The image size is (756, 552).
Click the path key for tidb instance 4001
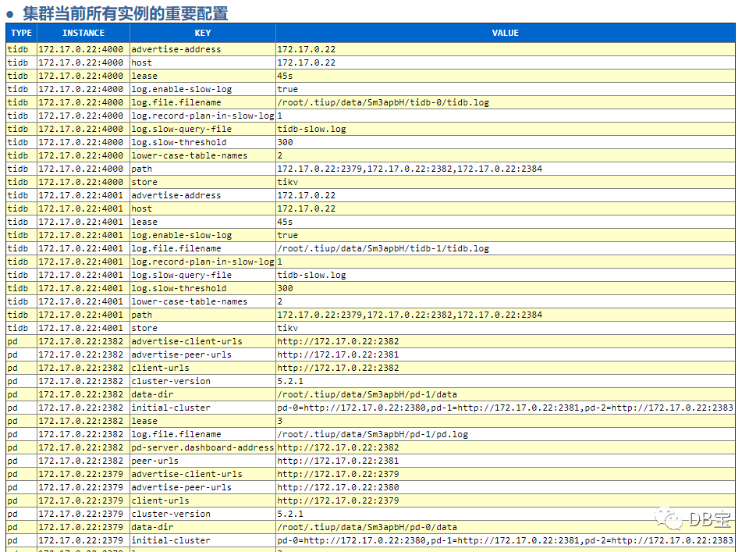pos(142,315)
